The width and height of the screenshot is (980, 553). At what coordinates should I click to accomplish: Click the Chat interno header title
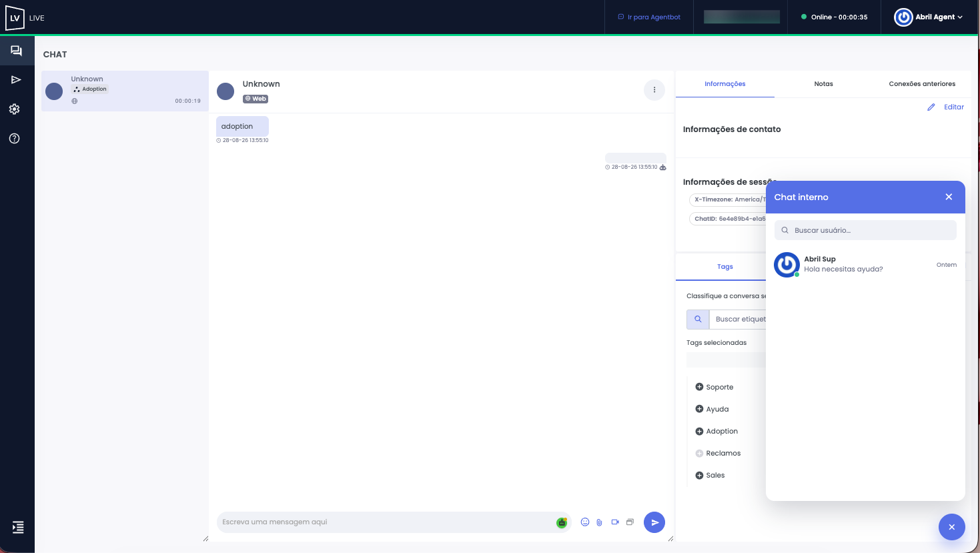801,197
